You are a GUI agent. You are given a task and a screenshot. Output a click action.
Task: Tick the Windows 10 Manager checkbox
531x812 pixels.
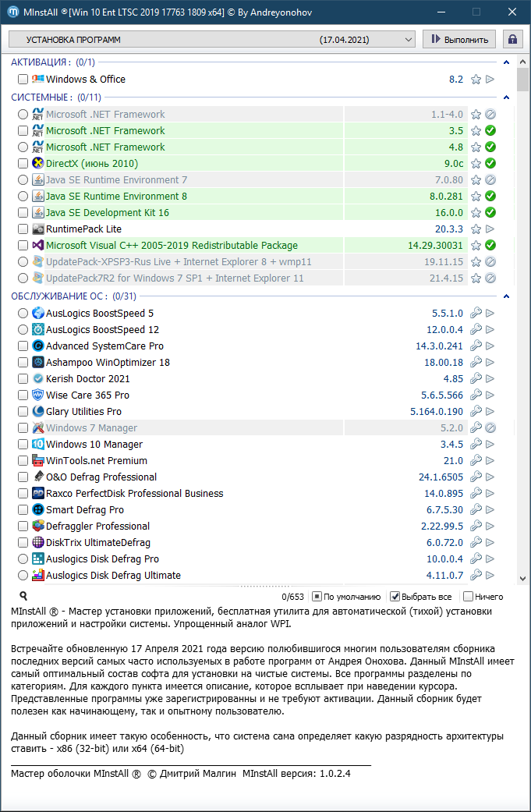click(23, 445)
